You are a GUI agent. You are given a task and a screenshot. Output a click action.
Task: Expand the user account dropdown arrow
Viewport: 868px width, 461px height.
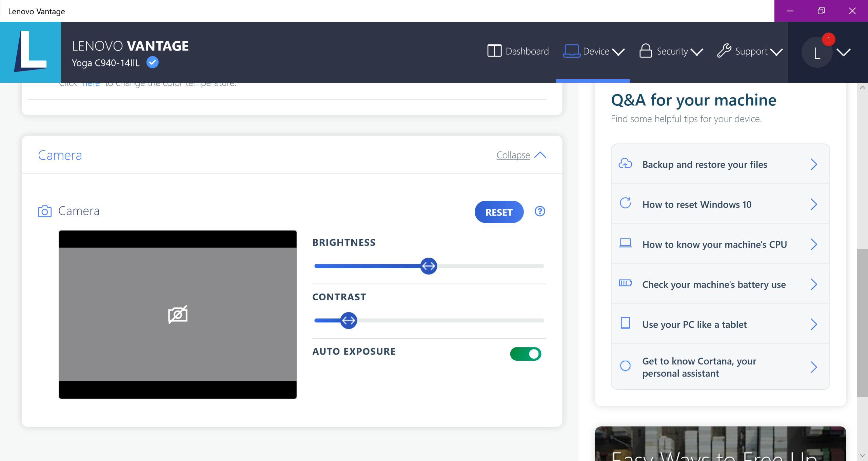(844, 52)
